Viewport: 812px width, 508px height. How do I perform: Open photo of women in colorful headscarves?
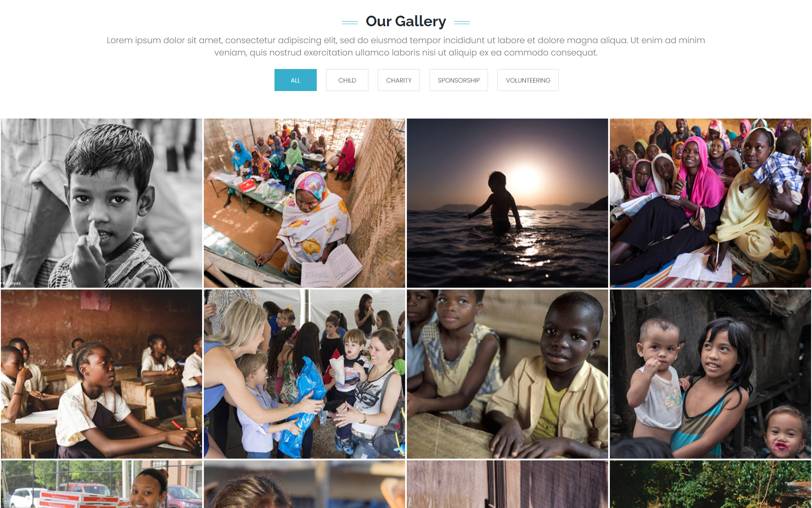pyautogui.click(x=710, y=203)
